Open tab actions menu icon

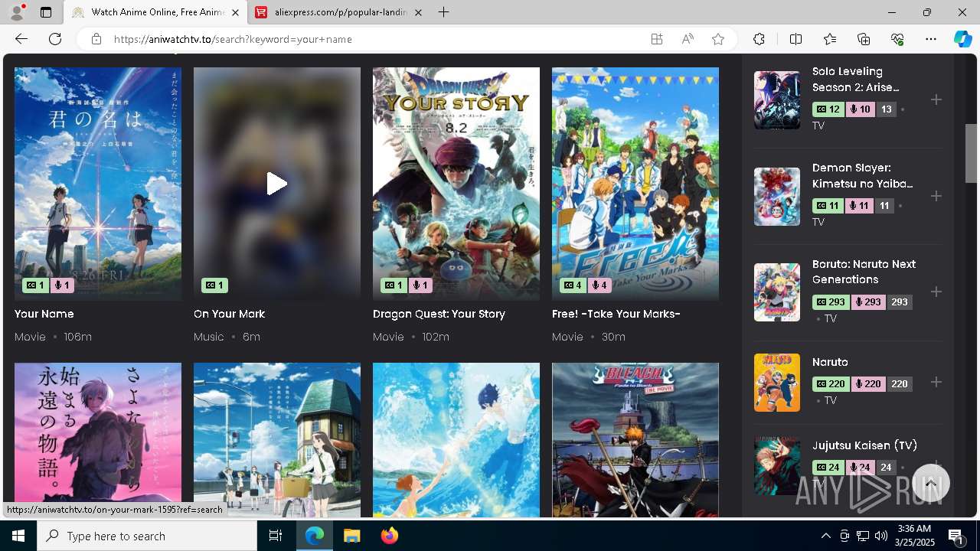coord(46,12)
